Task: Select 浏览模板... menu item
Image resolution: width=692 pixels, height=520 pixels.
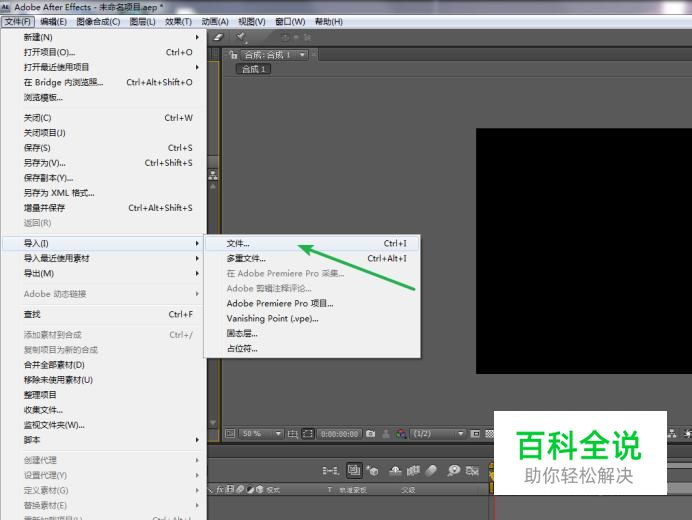Action: point(105,97)
